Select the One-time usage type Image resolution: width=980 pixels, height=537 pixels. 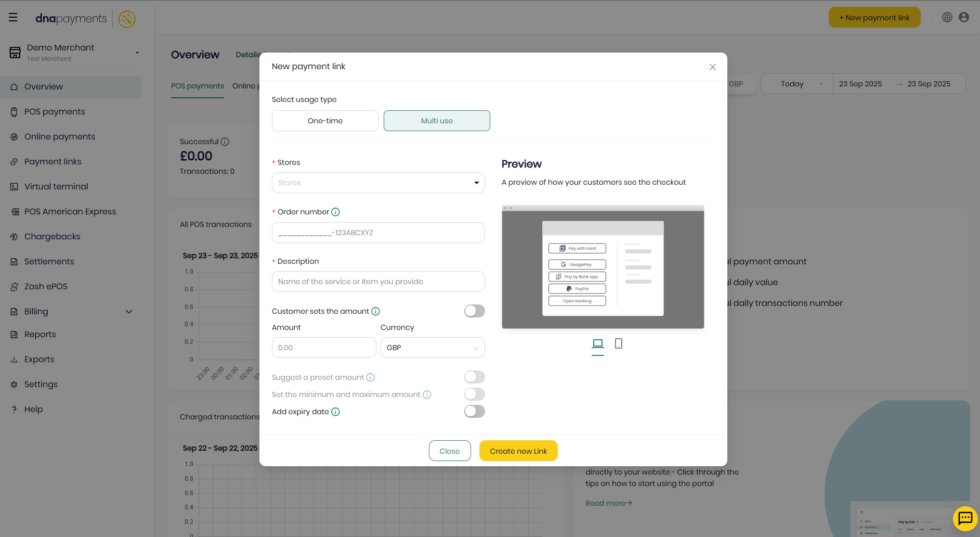325,120
